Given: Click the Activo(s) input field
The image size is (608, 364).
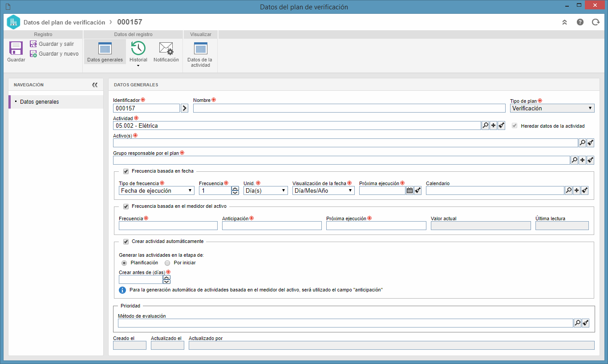Looking at the screenshot, I should [345, 143].
